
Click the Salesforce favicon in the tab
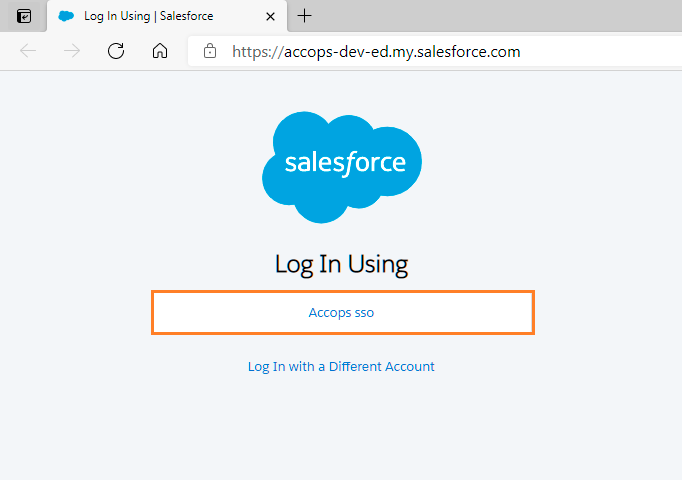(x=66, y=16)
